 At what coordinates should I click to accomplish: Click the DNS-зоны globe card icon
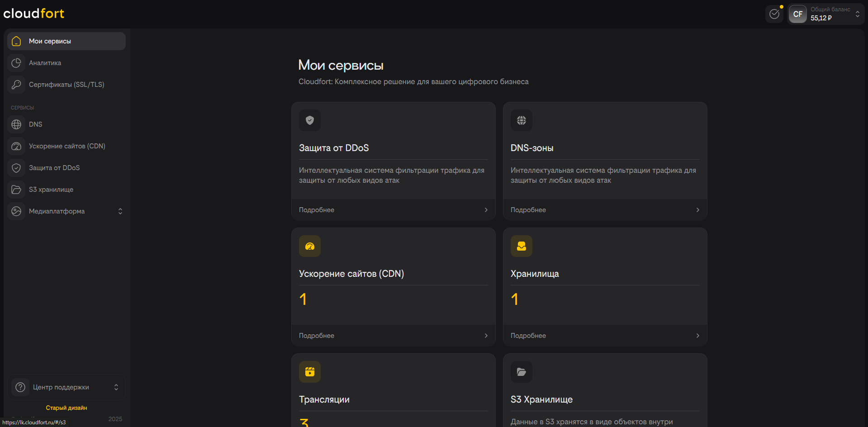click(x=522, y=120)
